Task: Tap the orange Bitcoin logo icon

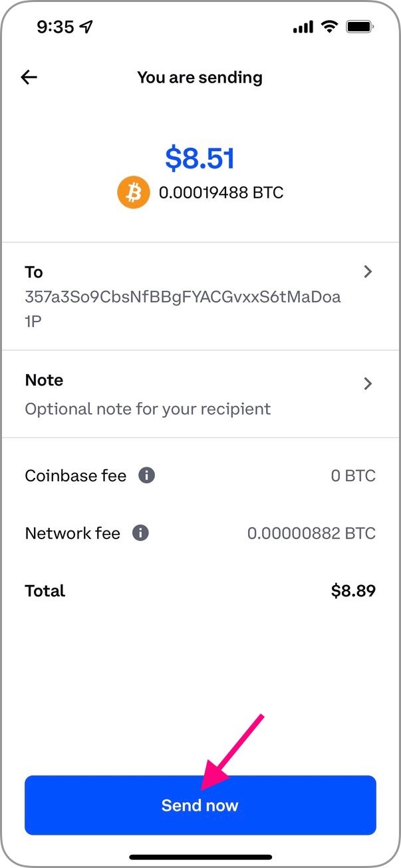Action: (x=134, y=193)
